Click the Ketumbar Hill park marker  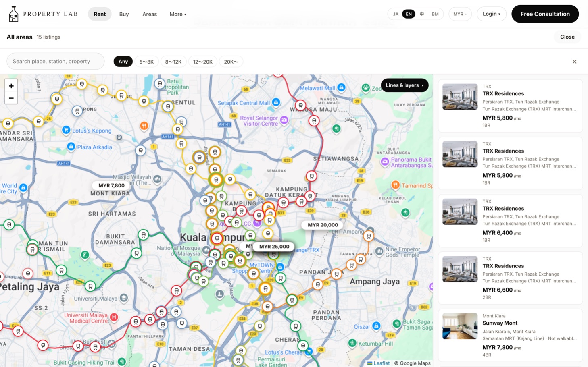352,343
